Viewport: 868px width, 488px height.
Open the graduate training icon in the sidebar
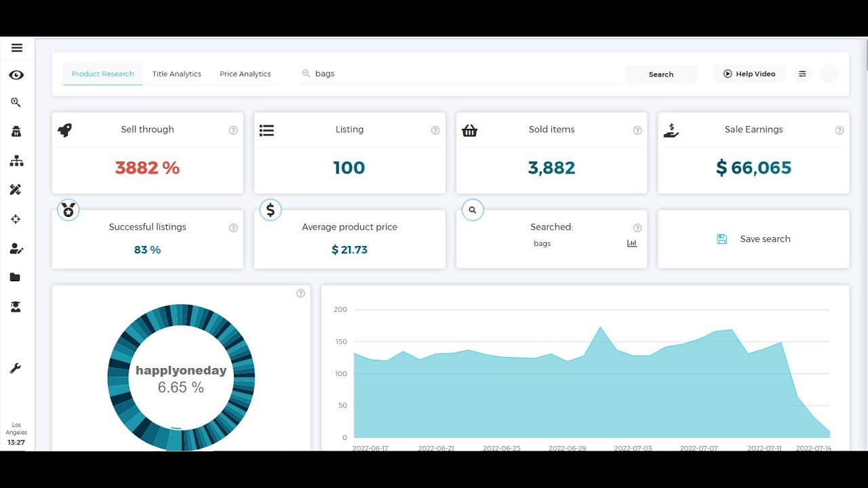click(x=16, y=307)
